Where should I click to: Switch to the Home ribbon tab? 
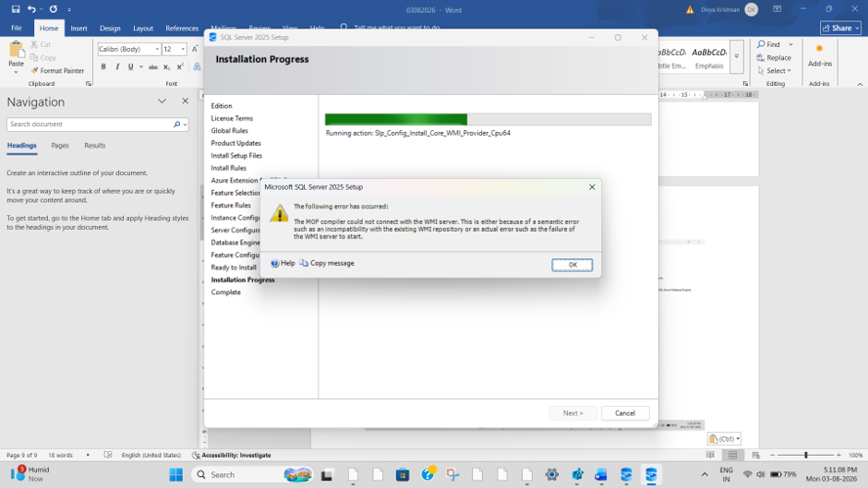(x=49, y=29)
